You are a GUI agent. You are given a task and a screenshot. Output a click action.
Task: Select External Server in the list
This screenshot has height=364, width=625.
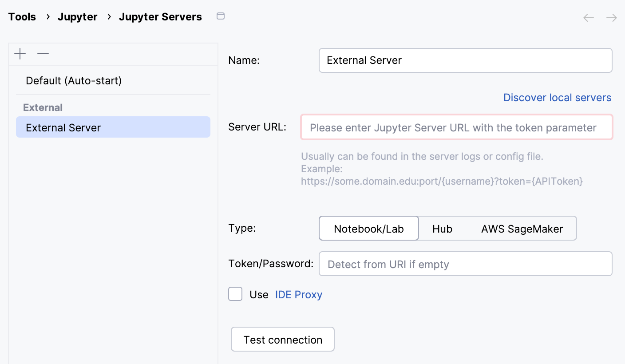tap(63, 127)
